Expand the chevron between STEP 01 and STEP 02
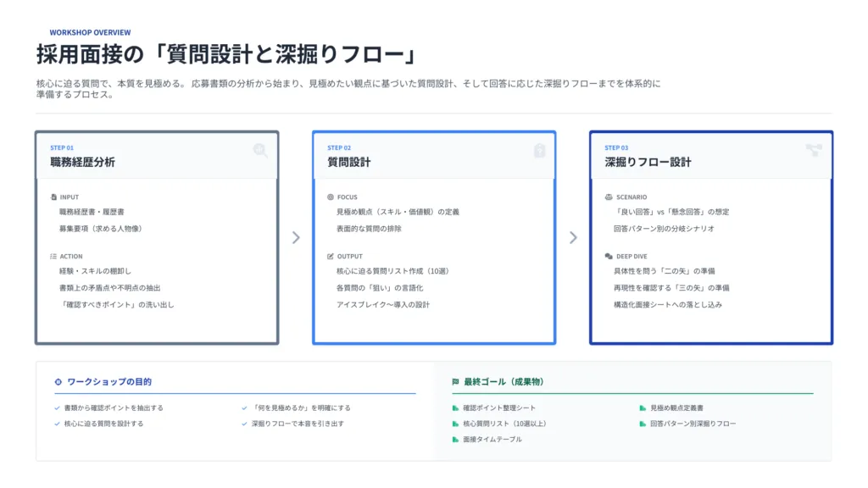This screenshot has height=488, width=868. (295, 238)
